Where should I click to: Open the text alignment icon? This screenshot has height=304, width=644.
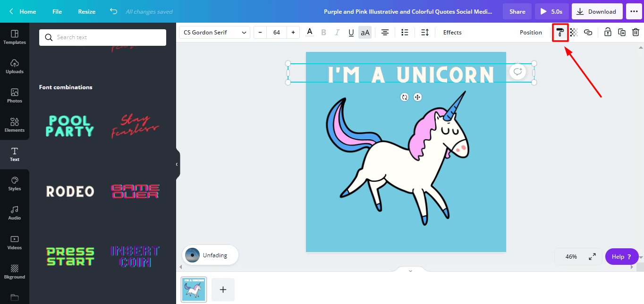[x=385, y=33]
